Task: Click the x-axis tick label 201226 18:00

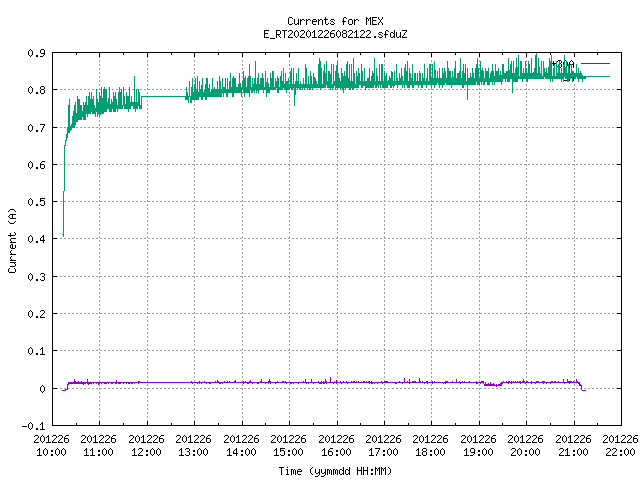Action: click(430, 446)
